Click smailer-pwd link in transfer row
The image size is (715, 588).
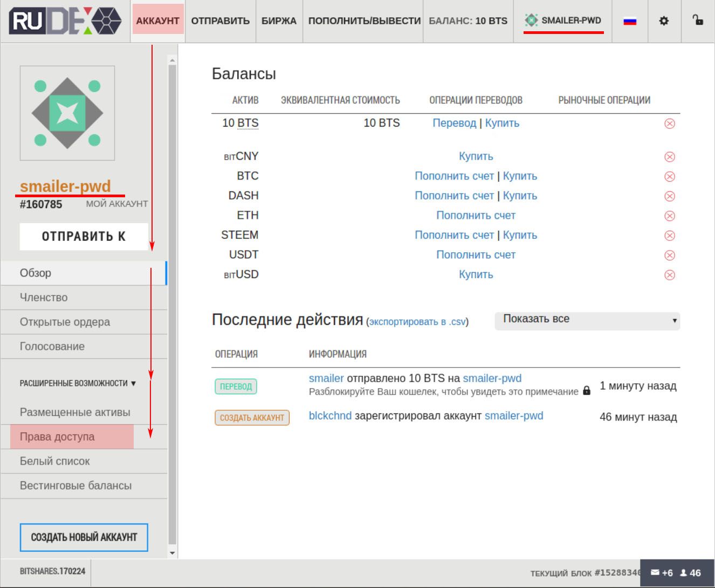(x=492, y=378)
